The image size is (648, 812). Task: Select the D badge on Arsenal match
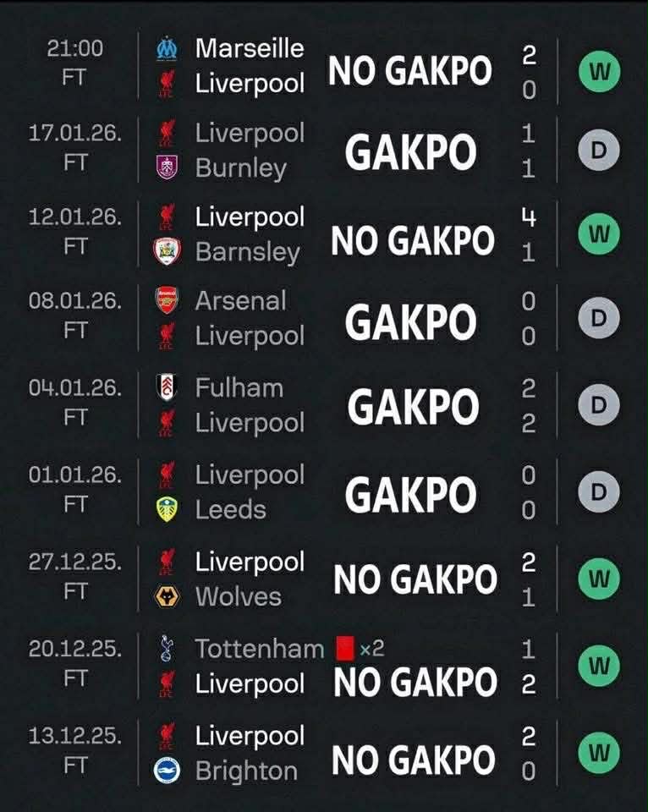click(600, 318)
